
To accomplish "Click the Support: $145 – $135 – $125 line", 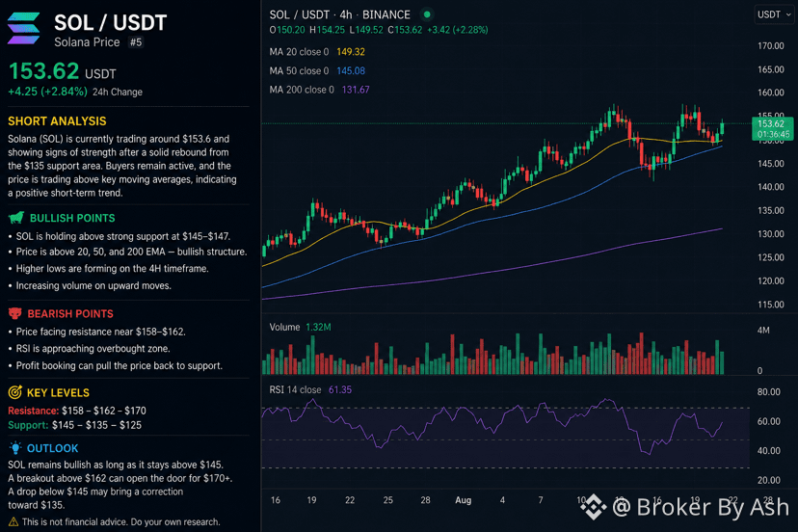I will 75,425.
